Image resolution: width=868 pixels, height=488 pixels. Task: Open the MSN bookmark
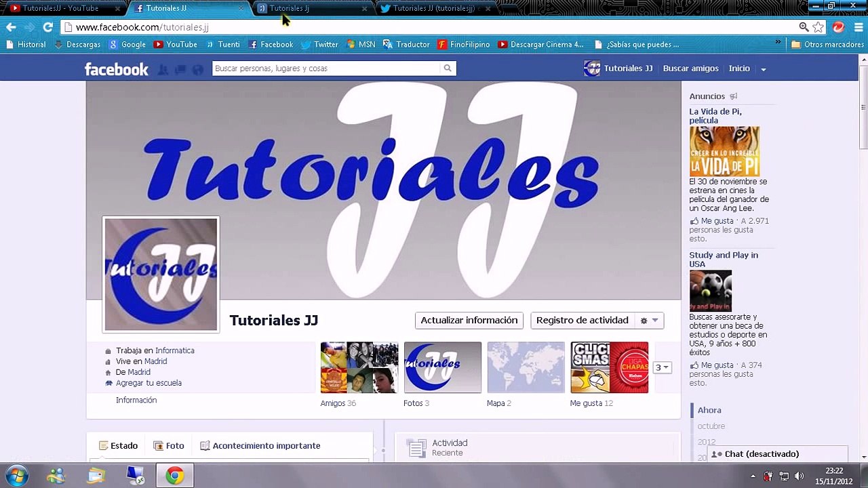[361, 45]
